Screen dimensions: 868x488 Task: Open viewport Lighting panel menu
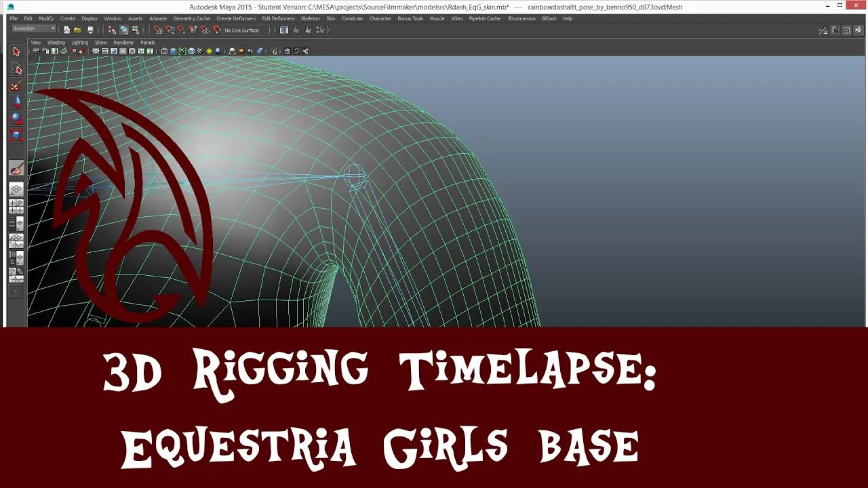pyautogui.click(x=80, y=43)
